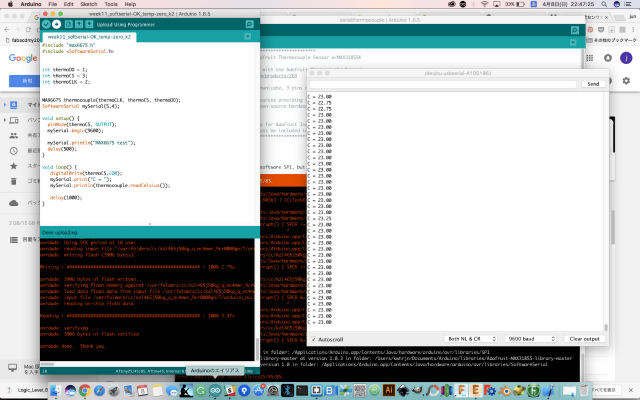Open Notification Center icon in menu bar
Image resolution: width=640 pixels, height=400 pixels.
coord(629,4)
